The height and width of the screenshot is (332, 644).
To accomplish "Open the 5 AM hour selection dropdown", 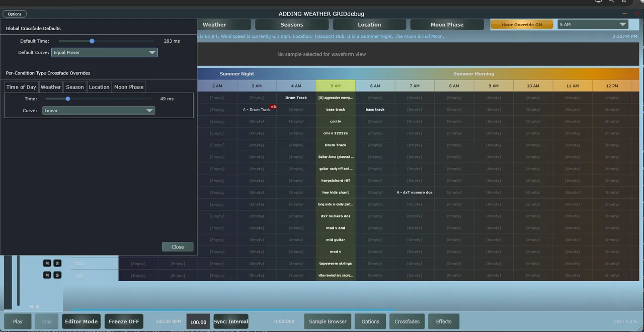I will 593,25.
